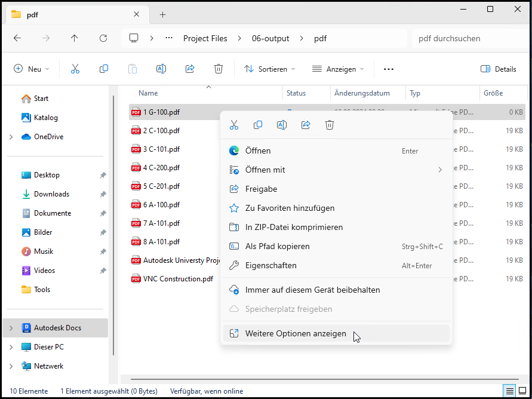Sort by the Typ column header
Image resolution: width=532 pixels, height=399 pixels.
(415, 93)
